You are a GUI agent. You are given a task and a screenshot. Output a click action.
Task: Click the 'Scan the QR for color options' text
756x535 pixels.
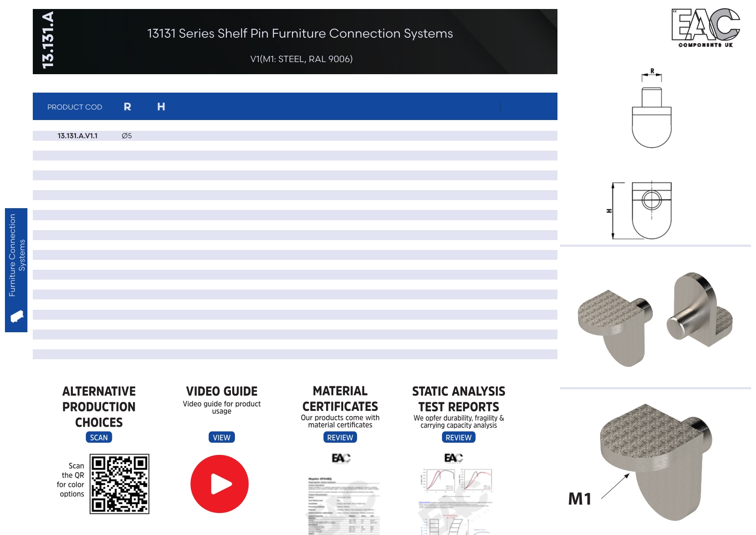pyautogui.click(x=71, y=480)
